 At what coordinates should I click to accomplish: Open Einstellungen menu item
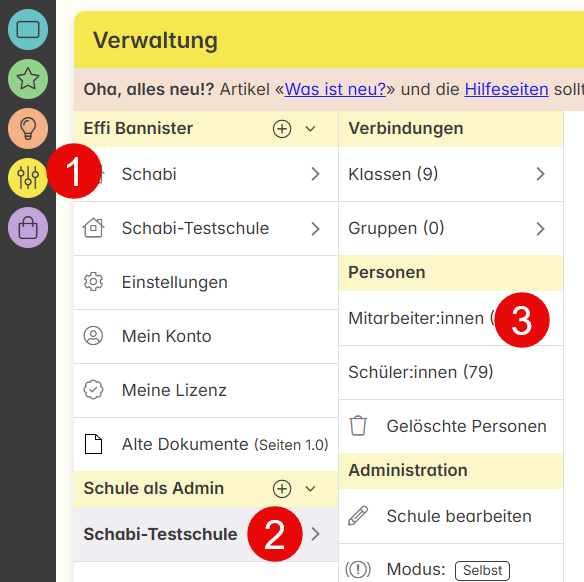point(206,282)
